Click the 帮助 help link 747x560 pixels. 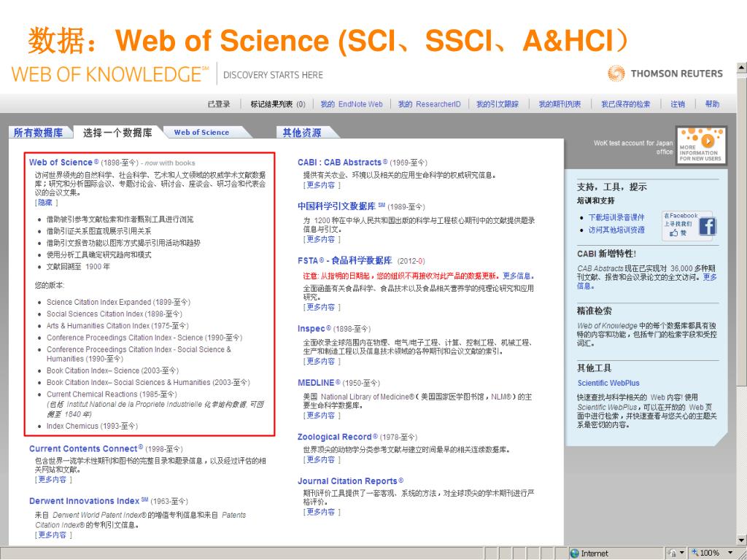tap(712, 104)
